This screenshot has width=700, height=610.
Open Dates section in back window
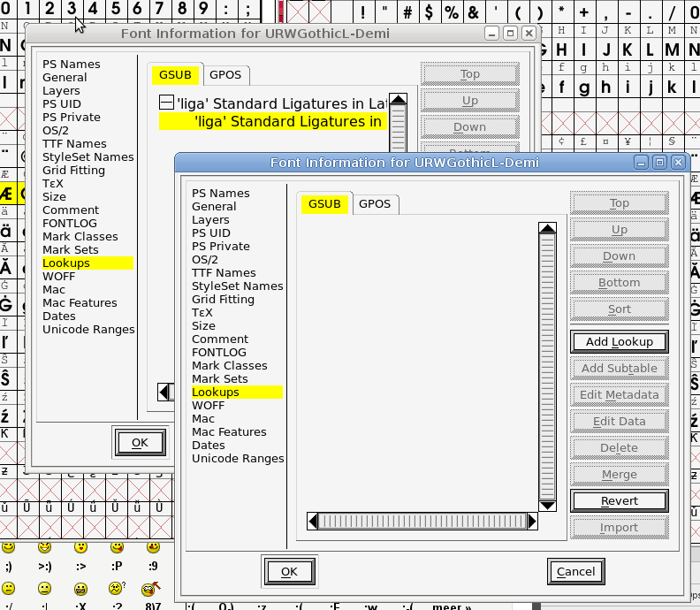click(x=59, y=316)
